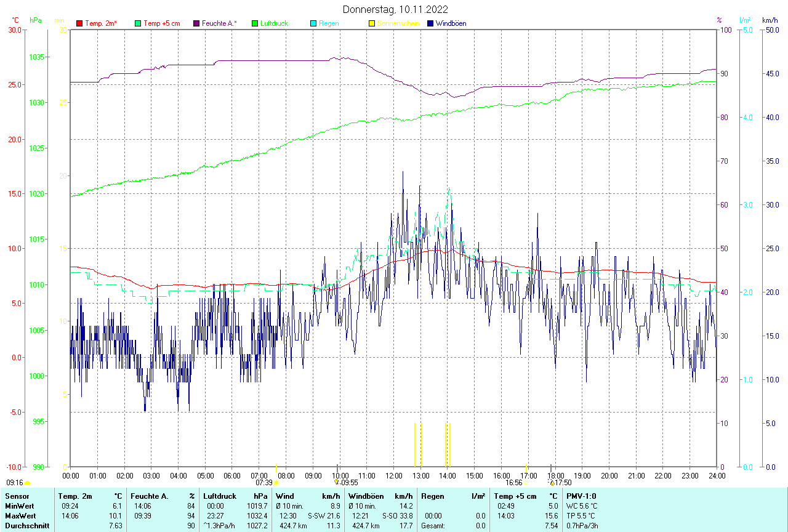Click the gust maximum 'S-SO 33.8'

[397, 516]
